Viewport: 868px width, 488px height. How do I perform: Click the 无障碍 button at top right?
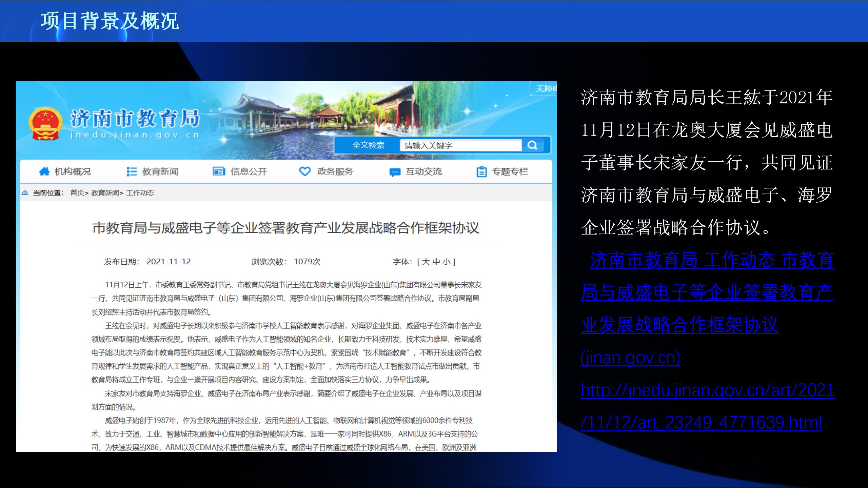(x=544, y=88)
